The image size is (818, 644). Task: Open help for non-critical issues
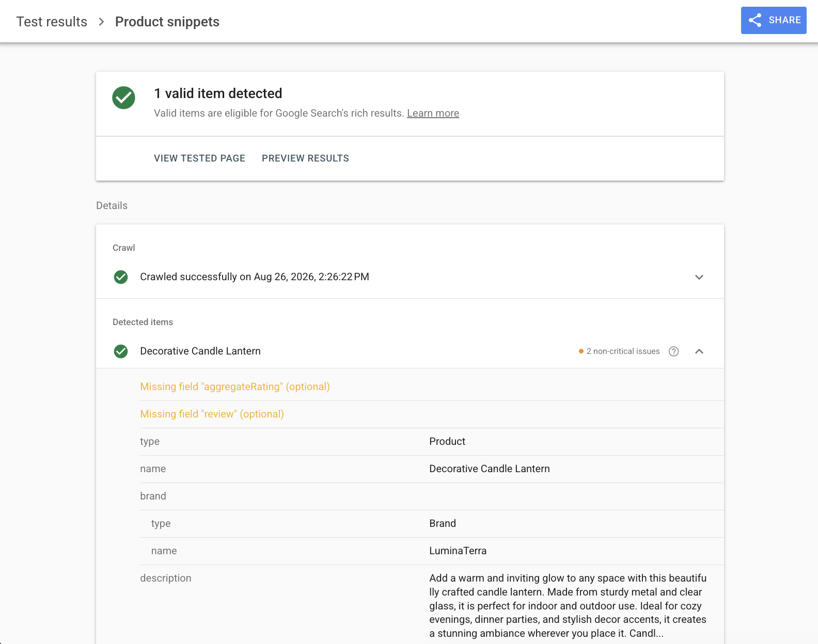[x=674, y=351]
